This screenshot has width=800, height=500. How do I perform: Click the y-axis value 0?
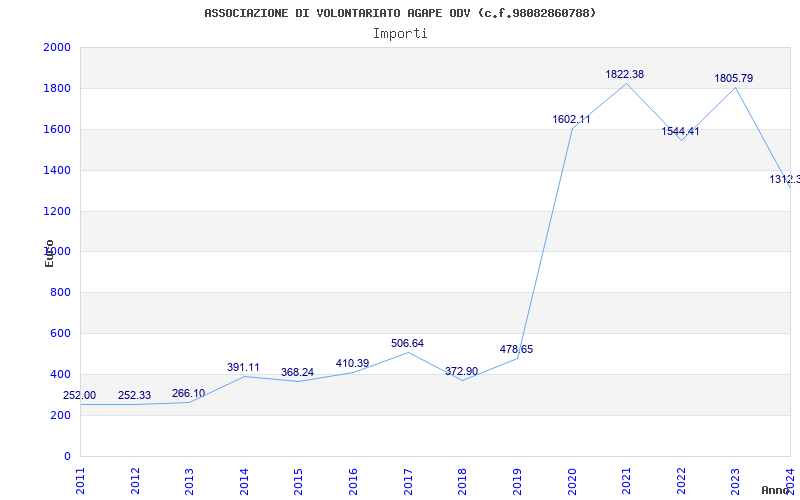click(67, 456)
